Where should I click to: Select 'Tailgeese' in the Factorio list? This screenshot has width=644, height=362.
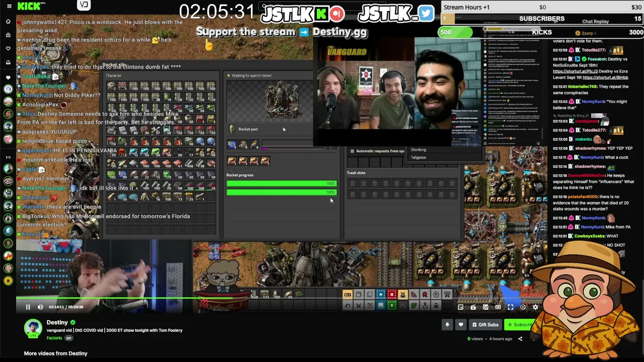tap(419, 157)
